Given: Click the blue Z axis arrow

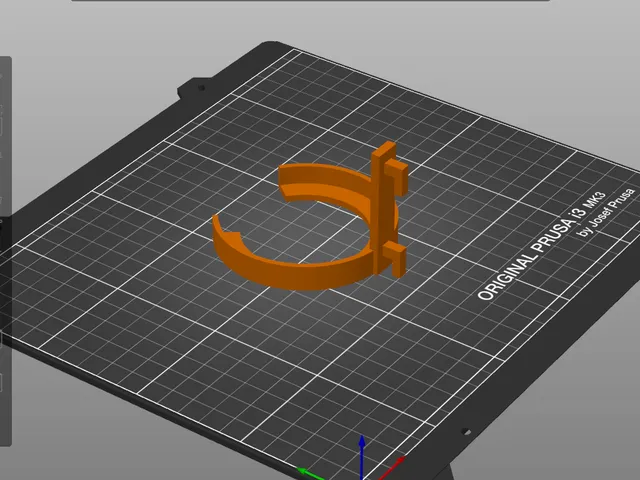Looking at the screenshot, I should [362, 457].
